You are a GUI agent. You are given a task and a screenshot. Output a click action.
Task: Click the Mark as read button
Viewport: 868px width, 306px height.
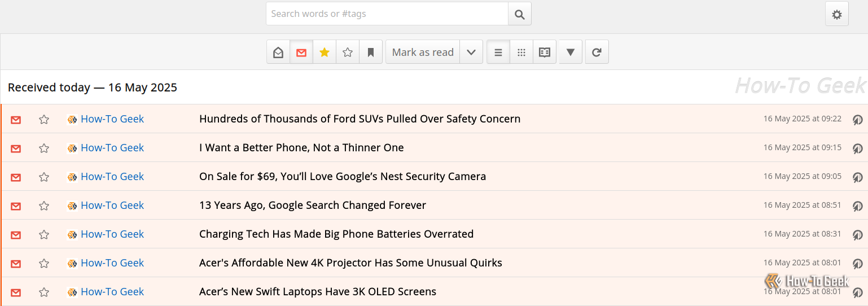pyautogui.click(x=423, y=53)
